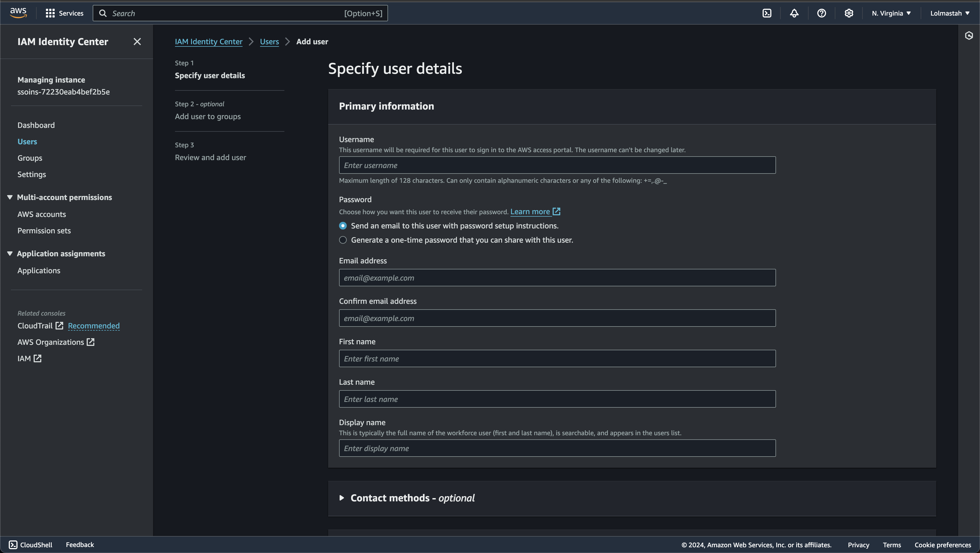Click the Users breadcrumb link
980x553 pixels.
[269, 42]
